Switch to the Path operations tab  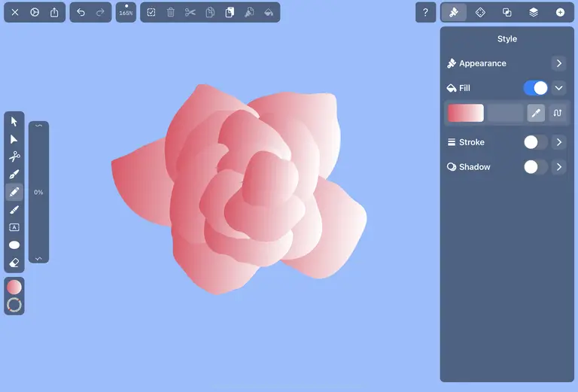point(507,13)
